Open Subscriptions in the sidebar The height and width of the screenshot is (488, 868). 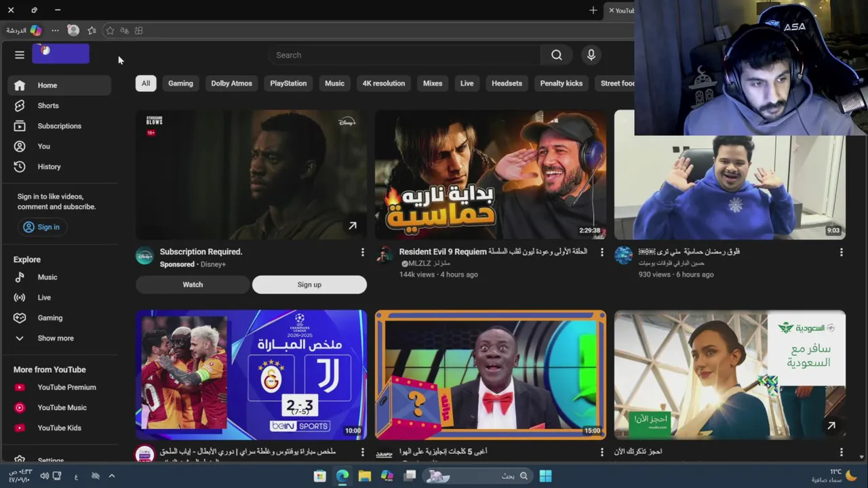click(x=60, y=126)
